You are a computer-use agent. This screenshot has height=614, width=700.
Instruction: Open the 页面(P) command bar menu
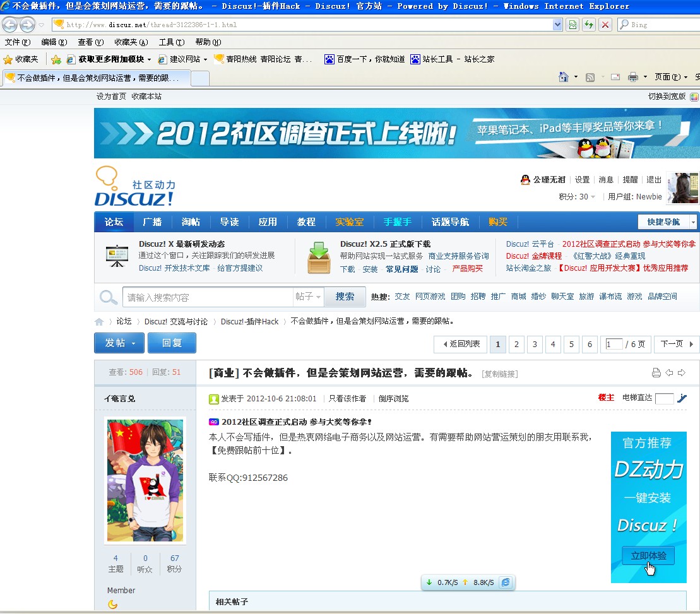pos(670,77)
